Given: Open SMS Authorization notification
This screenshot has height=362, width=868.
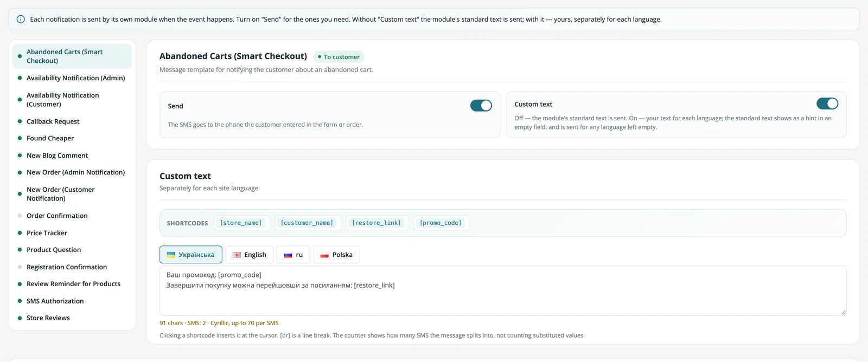Looking at the screenshot, I should pyautogui.click(x=72, y=301).
